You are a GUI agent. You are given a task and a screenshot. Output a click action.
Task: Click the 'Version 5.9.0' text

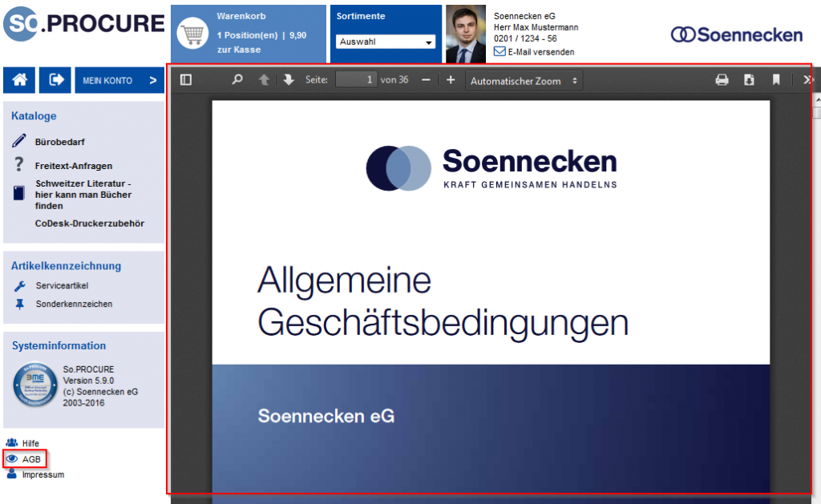[x=88, y=381]
